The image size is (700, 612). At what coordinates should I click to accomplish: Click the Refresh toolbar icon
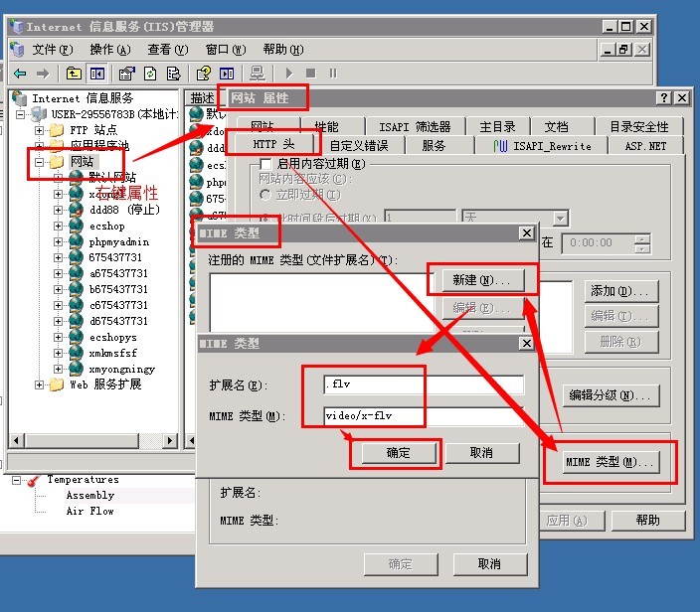pyautogui.click(x=150, y=73)
